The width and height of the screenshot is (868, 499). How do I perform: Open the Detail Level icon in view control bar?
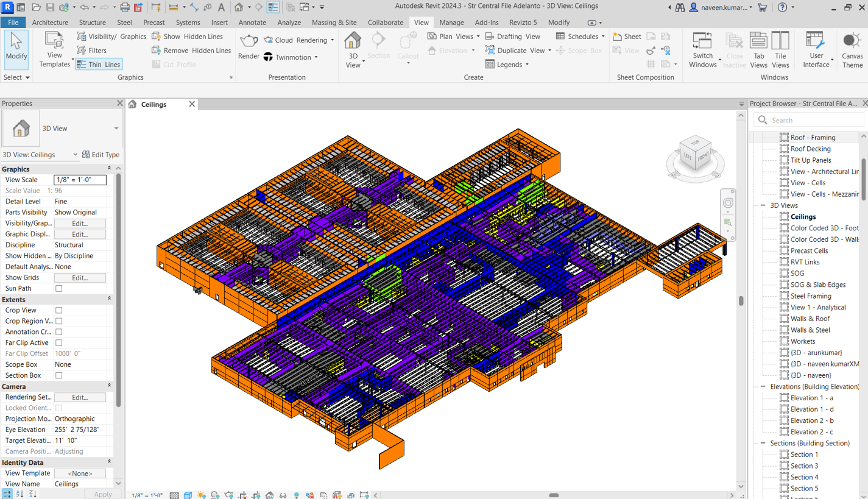(x=174, y=495)
